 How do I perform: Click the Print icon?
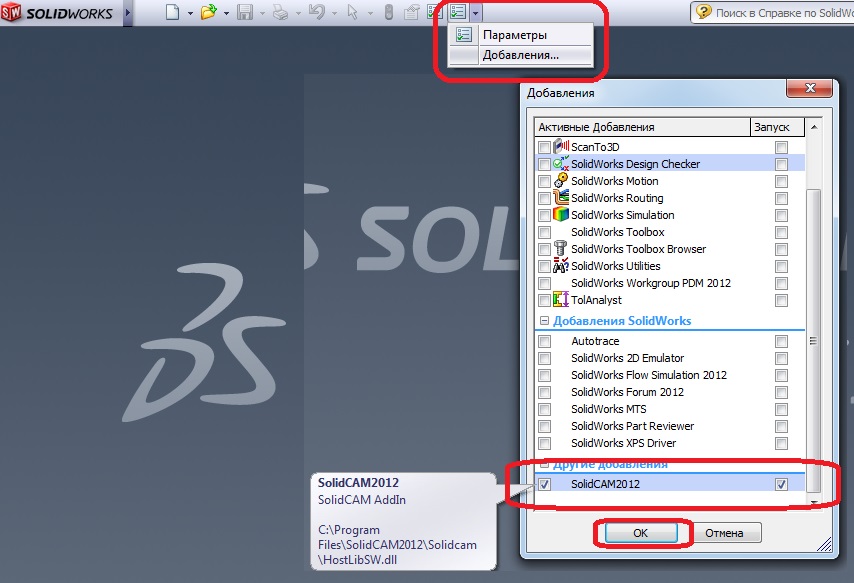280,12
